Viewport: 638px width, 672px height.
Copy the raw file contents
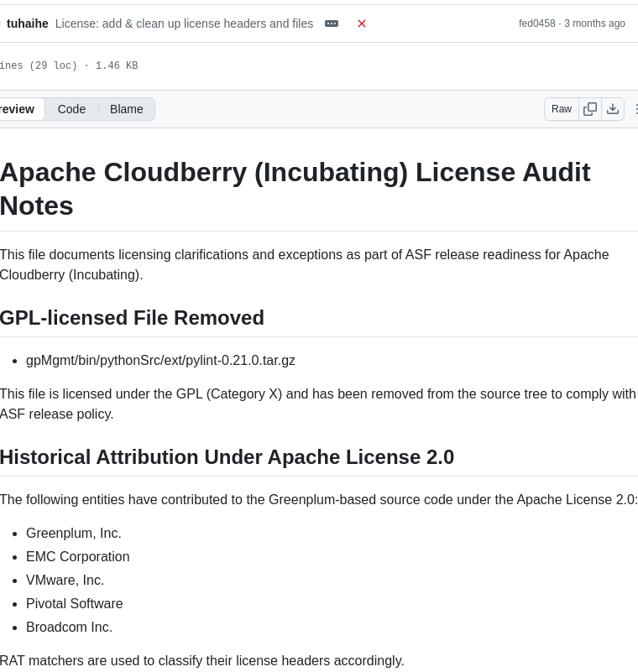tap(590, 109)
